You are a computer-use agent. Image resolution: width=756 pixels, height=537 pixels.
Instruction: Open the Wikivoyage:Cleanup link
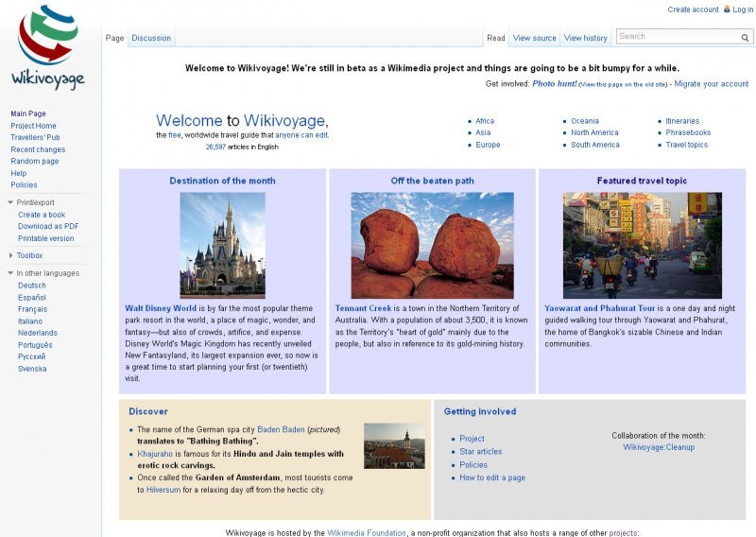tap(659, 447)
